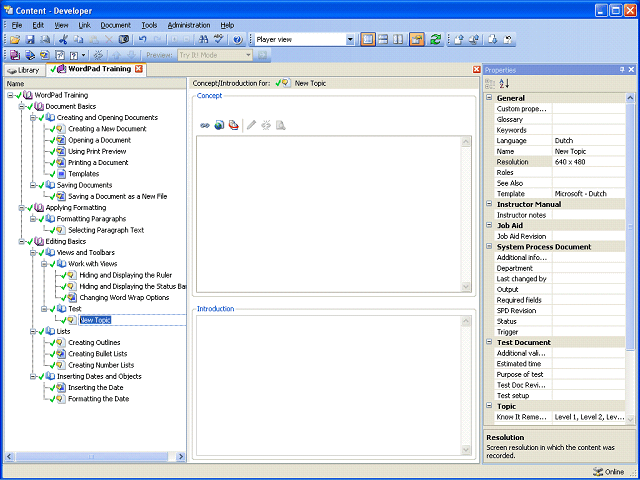Viewport: 640px width, 480px height.
Task: Click the Copy toolbar icon
Action: coord(78,40)
